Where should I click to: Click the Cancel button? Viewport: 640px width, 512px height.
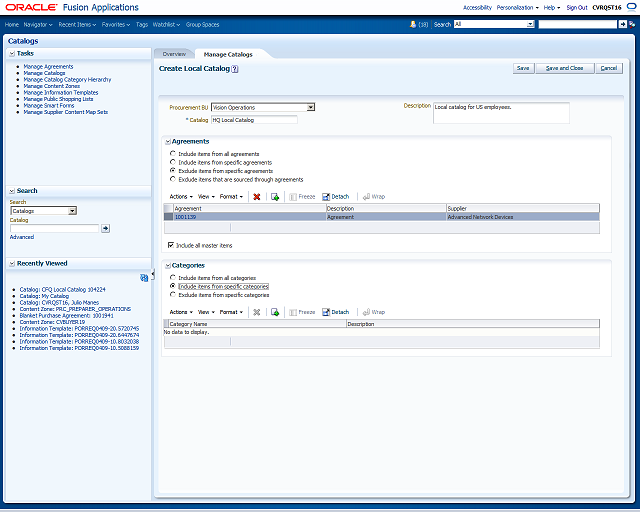click(609, 68)
